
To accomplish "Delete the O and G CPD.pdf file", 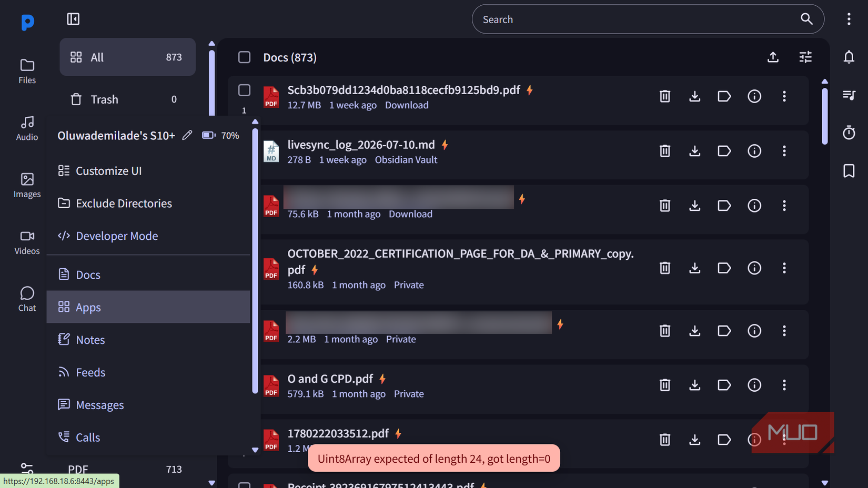I will (665, 385).
